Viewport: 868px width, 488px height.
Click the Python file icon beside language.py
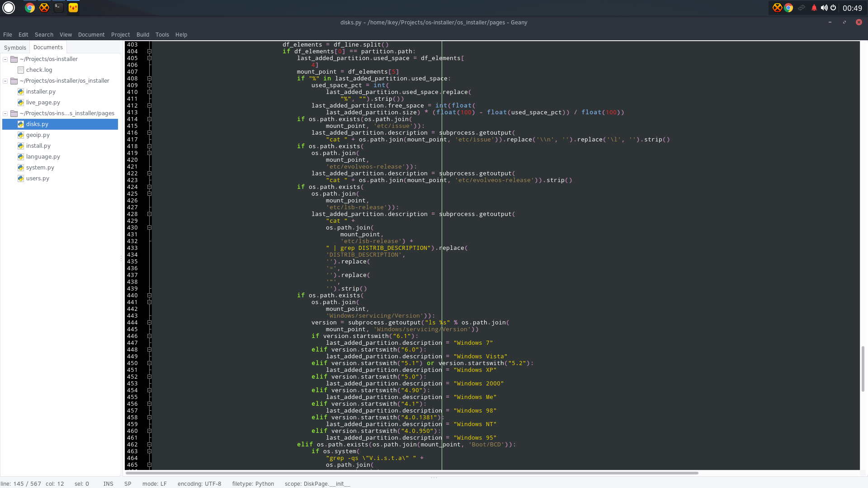coord(21,157)
